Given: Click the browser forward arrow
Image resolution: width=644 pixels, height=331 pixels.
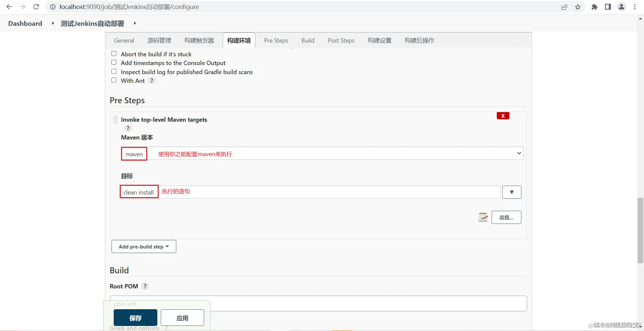Looking at the screenshot, I should tap(22, 7).
